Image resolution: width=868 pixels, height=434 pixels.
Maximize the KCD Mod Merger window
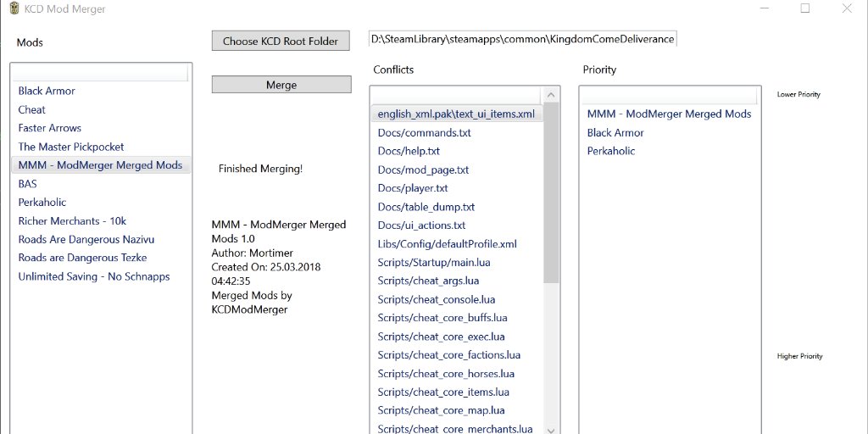coord(805,8)
